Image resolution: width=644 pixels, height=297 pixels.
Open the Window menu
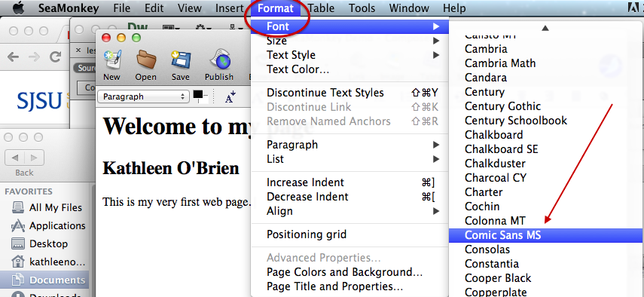409,8
